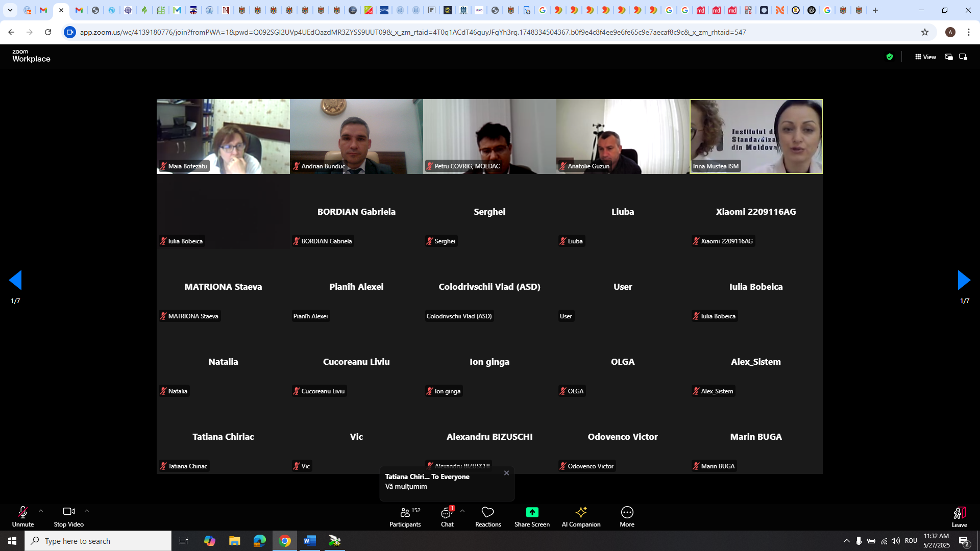
Task: Bookmark this page with the star icon
Action: [925, 32]
